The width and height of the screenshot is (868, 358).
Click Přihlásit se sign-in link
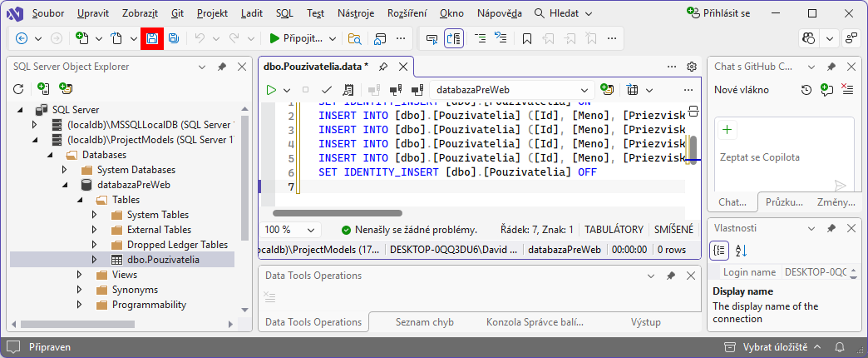pyautogui.click(x=718, y=13)
